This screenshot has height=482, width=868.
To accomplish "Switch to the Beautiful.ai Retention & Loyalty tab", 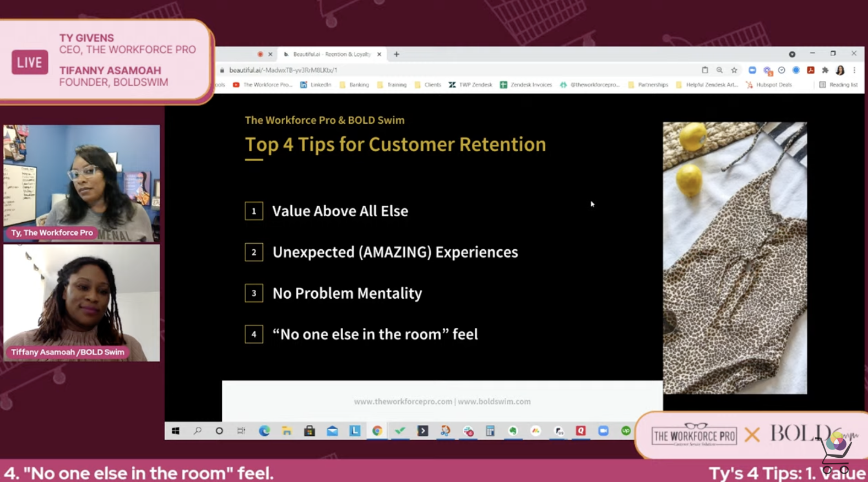I will click(330, 54).
